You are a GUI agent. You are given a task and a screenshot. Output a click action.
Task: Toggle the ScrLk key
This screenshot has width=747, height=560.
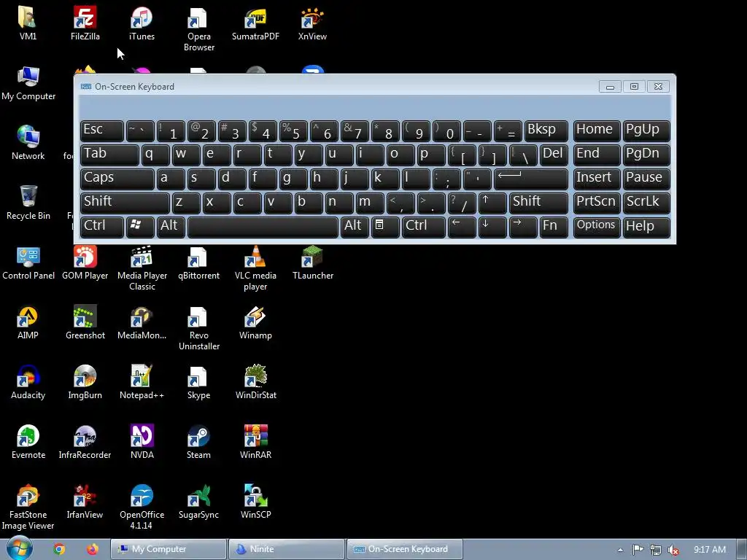point(646,203)
